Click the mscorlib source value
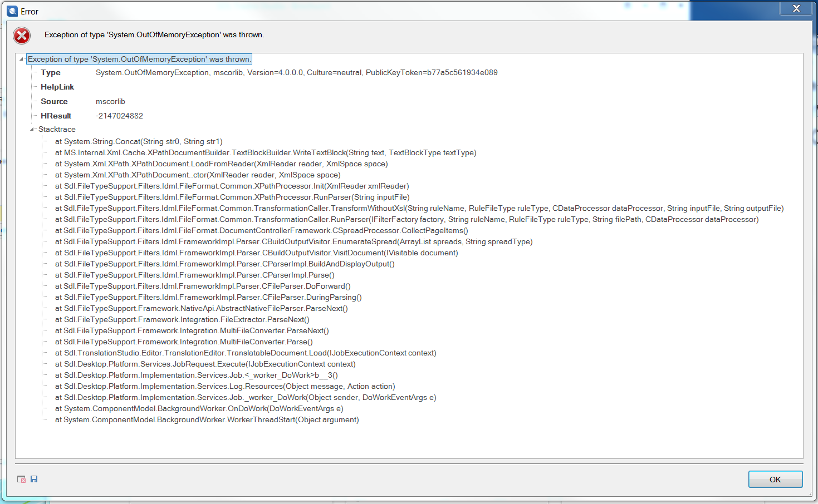Screen dimensions: 818x504 [x=110, y=101]
